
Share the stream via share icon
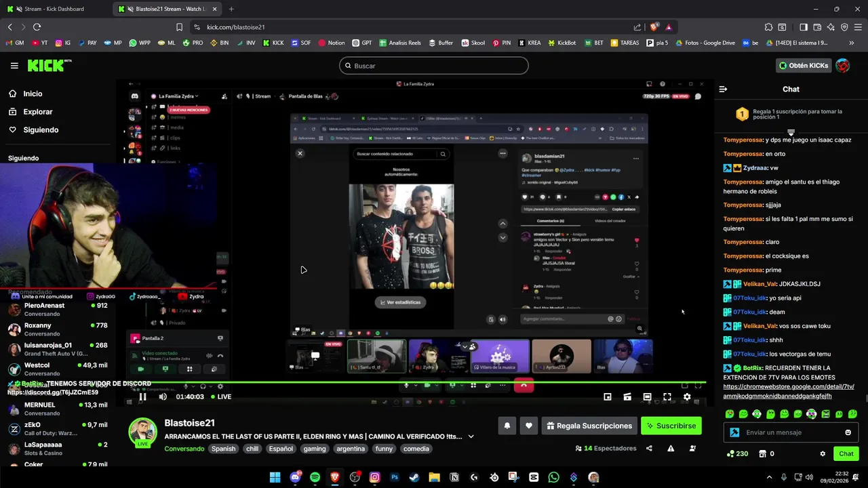[649, 448]
